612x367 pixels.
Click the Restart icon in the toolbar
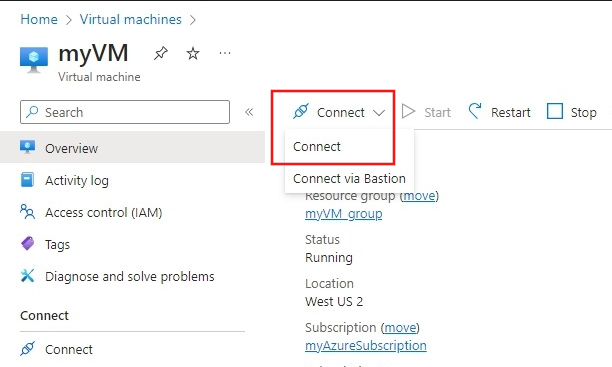coord(475,111)
